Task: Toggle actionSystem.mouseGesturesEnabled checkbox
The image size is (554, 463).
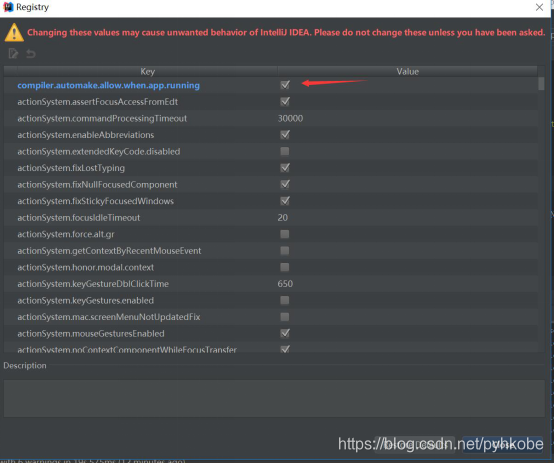Action: coord(285,333)
